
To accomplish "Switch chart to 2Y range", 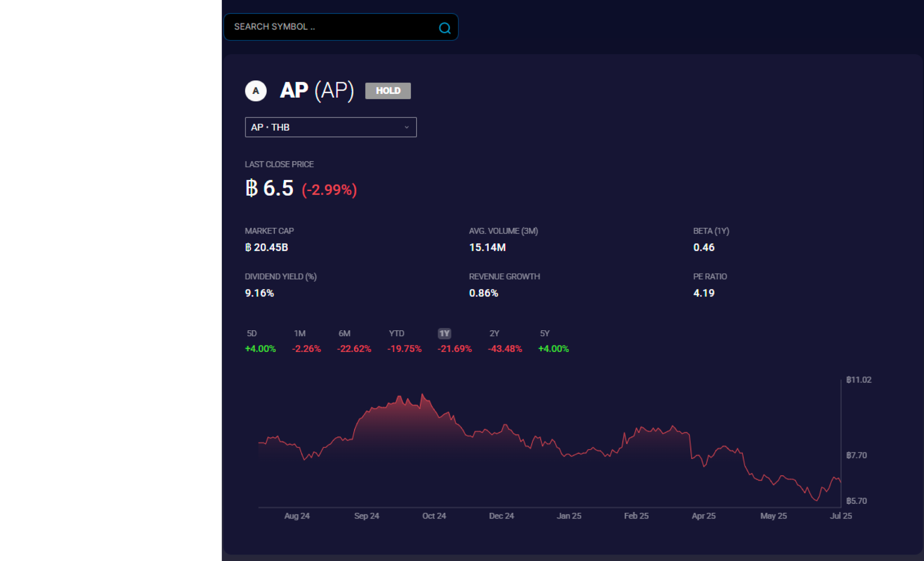I will [x=494, y=334].
